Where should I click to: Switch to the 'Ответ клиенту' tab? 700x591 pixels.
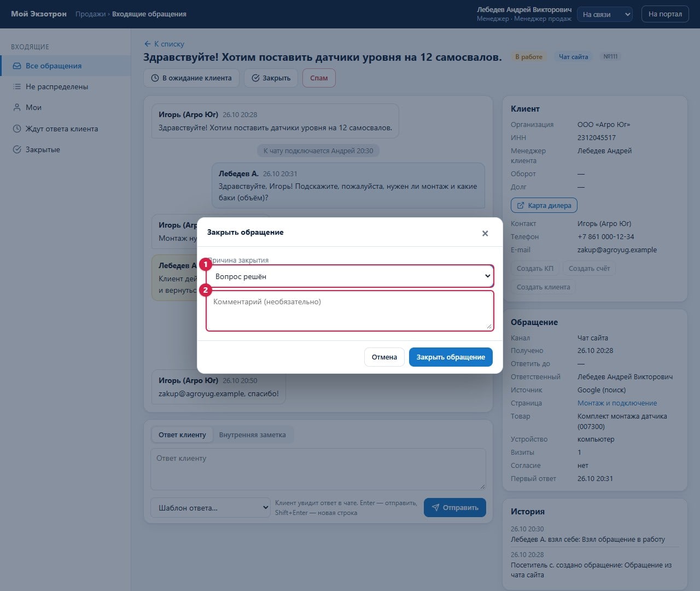pyautogui.click(x=182, y=434)
